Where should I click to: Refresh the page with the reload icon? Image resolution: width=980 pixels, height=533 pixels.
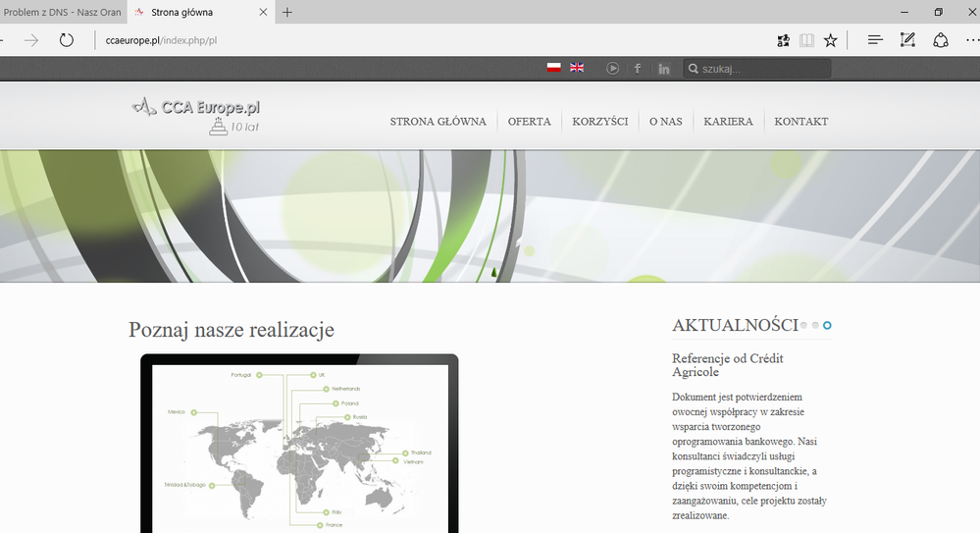(x=67, y=40)
